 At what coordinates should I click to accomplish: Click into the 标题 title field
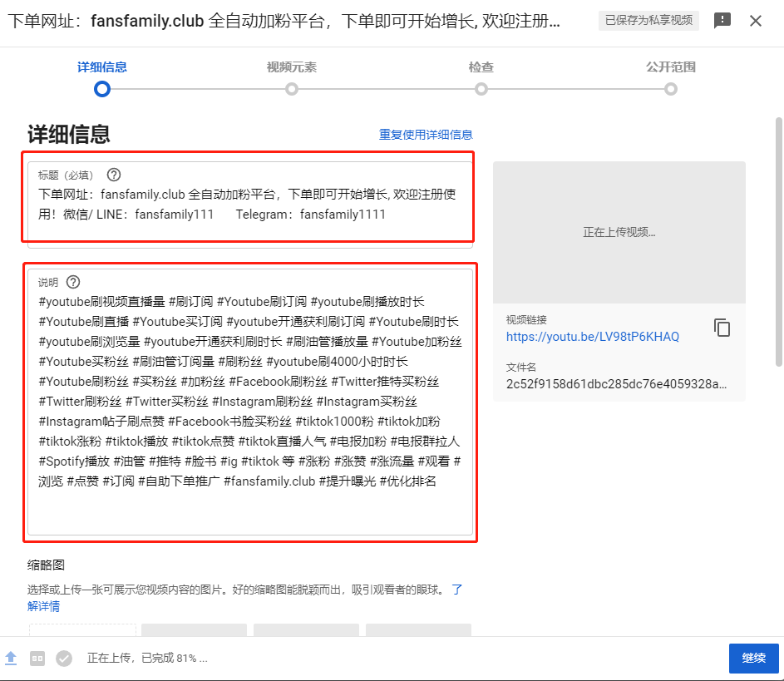coord(250,204)
